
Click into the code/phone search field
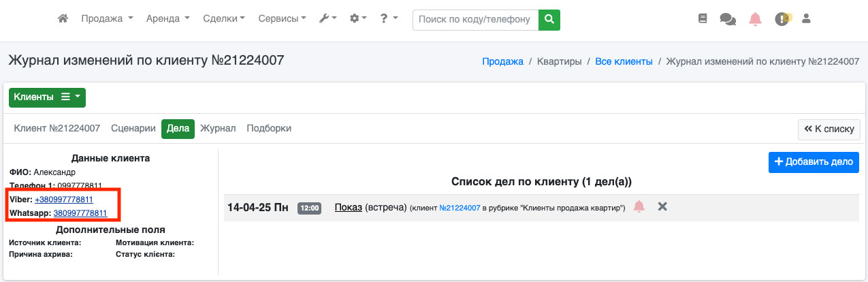pos(475,20)
